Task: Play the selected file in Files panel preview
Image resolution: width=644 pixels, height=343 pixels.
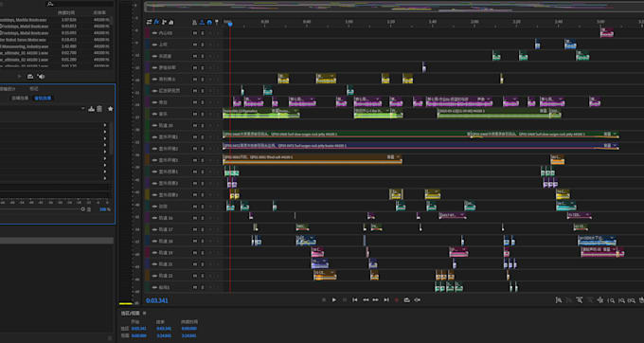Action: 19,77
